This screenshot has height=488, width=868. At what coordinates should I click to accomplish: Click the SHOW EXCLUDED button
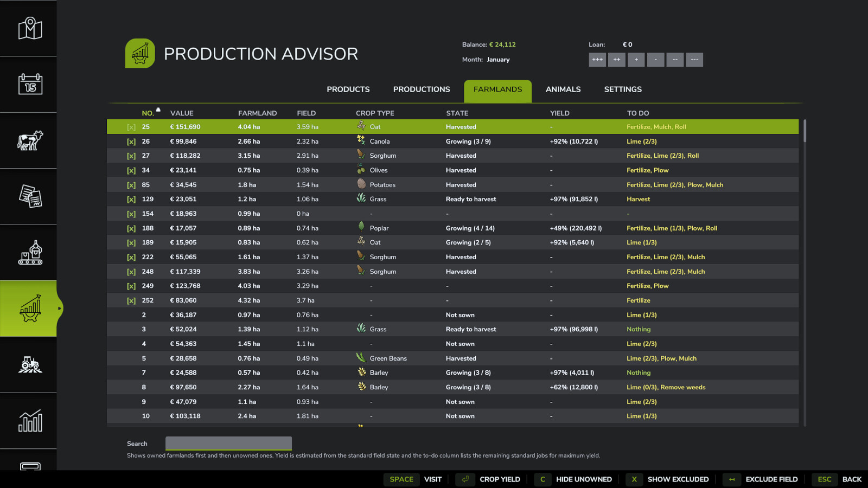pos(668,479)
